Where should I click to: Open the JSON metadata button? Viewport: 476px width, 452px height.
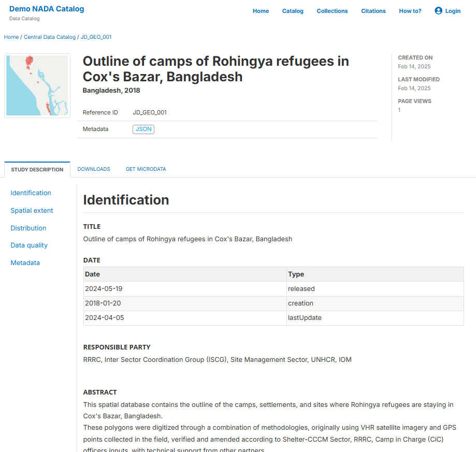(143, 129)
